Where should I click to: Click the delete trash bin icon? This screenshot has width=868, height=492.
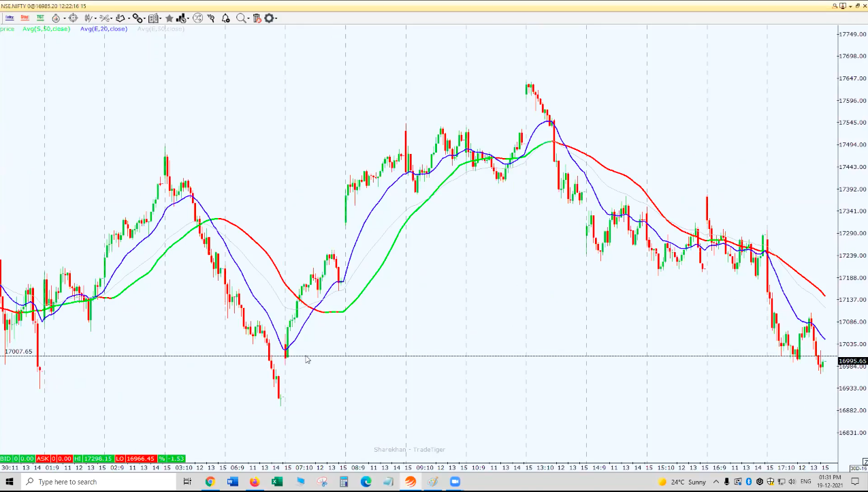[257, 18]
